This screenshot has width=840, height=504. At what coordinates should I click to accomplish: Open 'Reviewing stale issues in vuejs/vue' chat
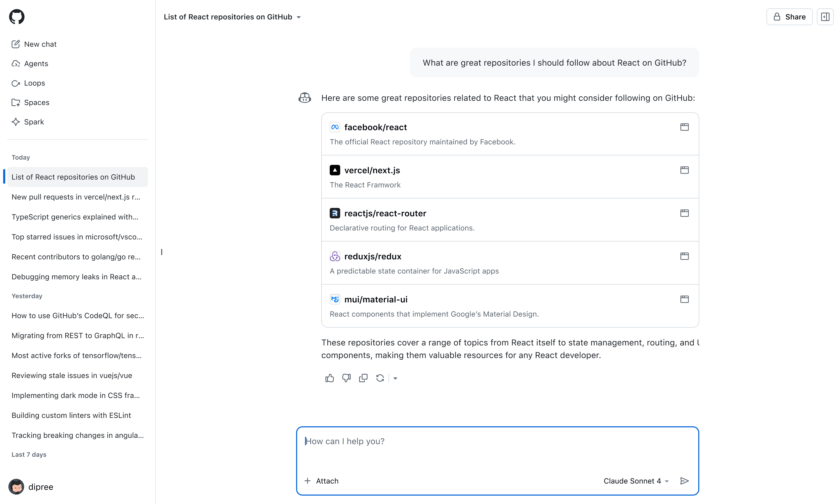77,375
